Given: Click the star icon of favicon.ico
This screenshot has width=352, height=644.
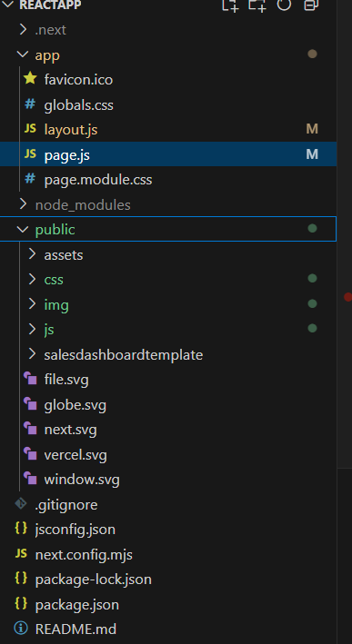Looking at the screenshot, I should click(30, 78).
